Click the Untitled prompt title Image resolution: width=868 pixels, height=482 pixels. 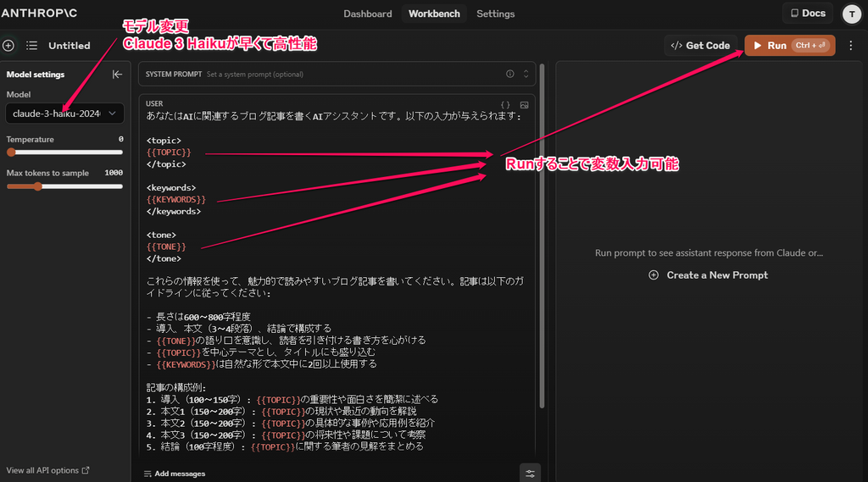coord(70,46)
